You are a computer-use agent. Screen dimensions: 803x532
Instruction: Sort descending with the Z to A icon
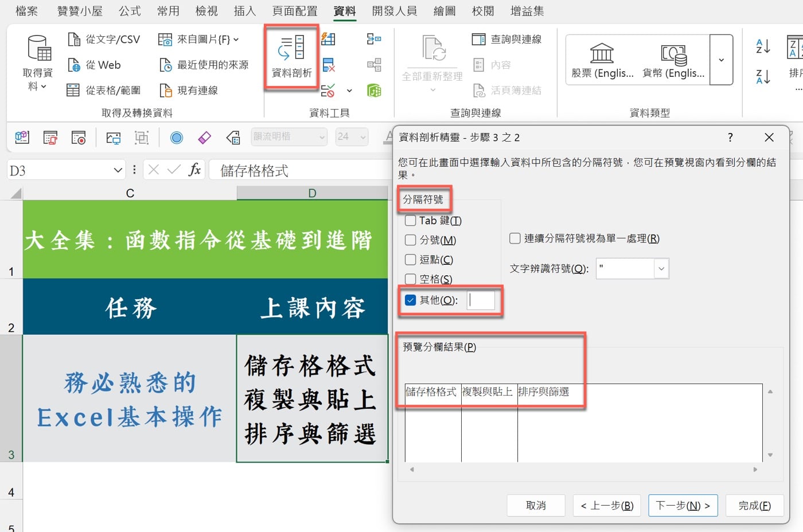coord(763,76)
